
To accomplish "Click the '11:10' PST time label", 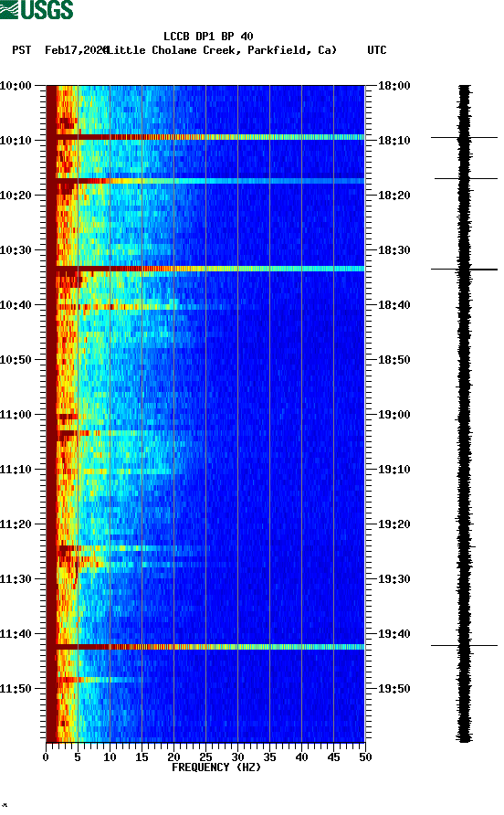I will [x=16, y=470].
